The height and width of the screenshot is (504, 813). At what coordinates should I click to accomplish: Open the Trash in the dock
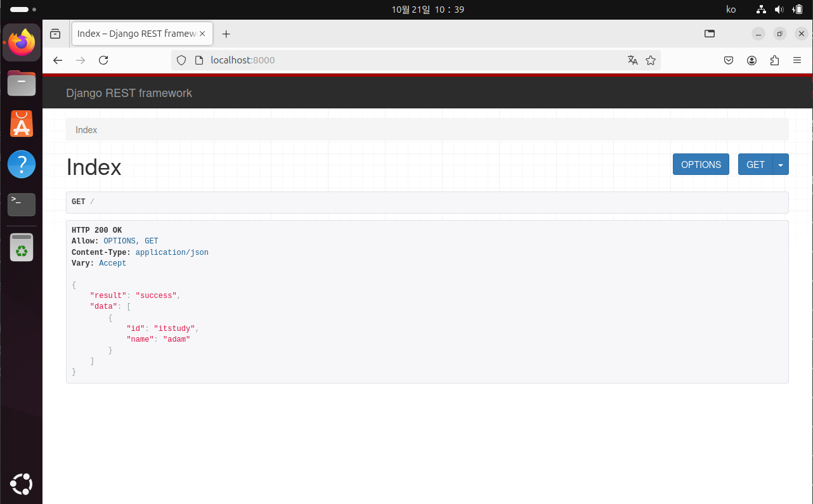point(22,247)
